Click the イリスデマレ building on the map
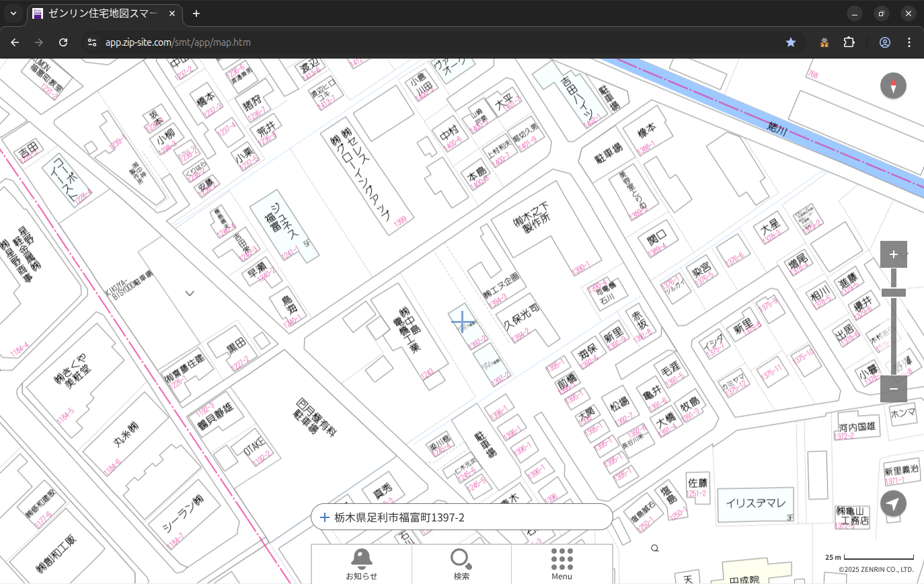Viewport: 924px width, 584px height. pos(756,504)
